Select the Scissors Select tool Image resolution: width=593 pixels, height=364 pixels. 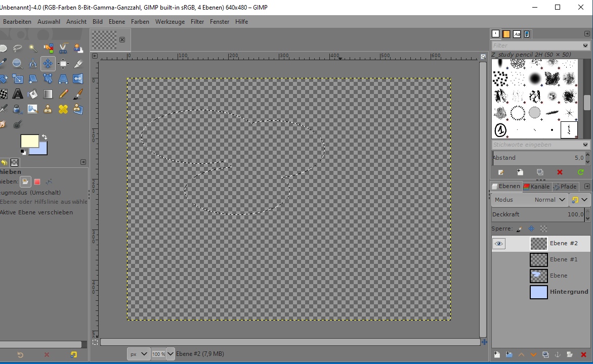click(x=63, y=48)
